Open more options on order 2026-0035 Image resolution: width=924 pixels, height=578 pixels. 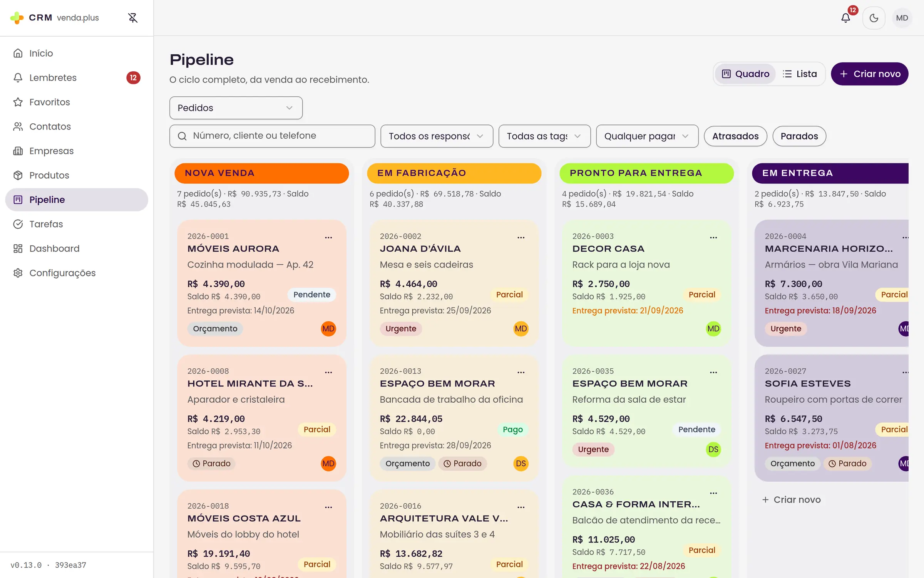point(713,372)
